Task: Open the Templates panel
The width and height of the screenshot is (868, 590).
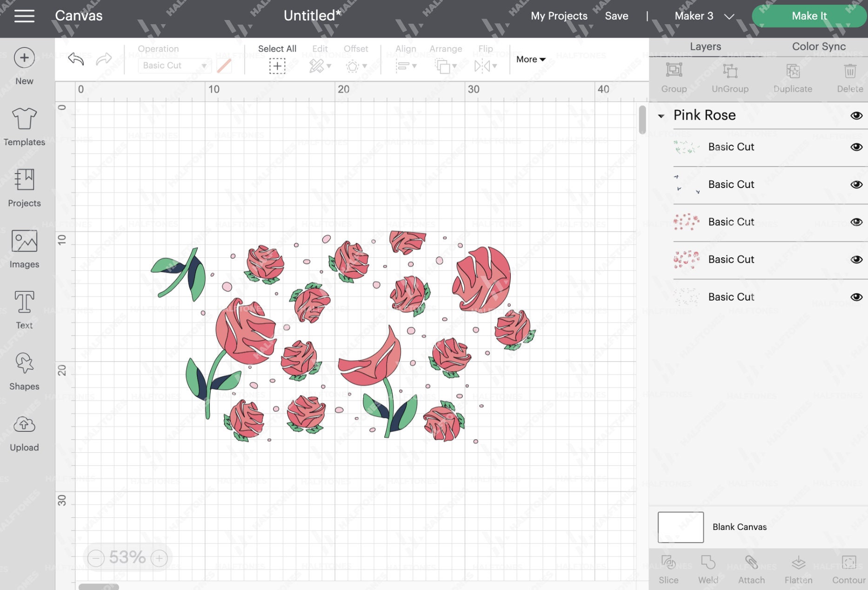Action: pyautogui.click(x=24, y=127)
